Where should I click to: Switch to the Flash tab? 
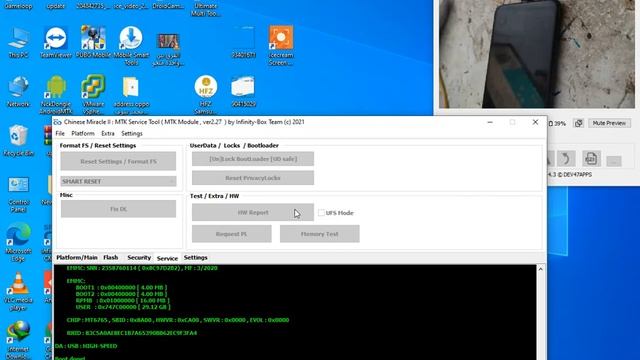111,258
